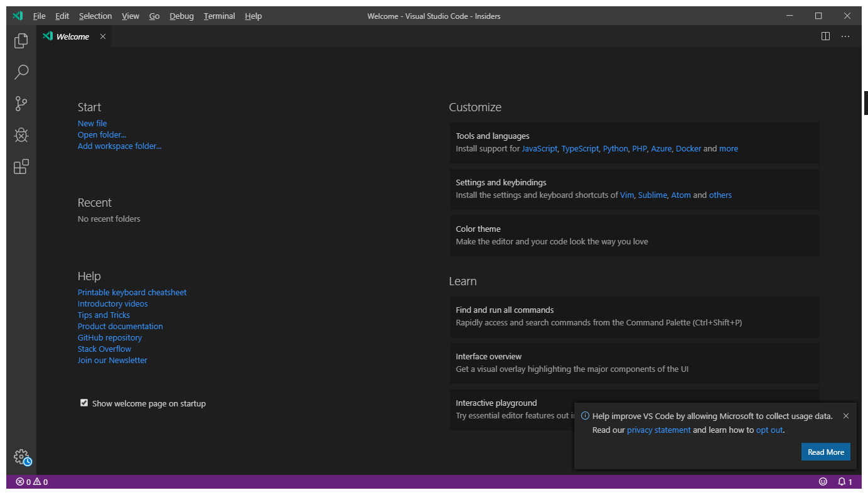Open the Extensions view icon
Image resolution: width=868 pixels, height=495 pixels.
21,166
